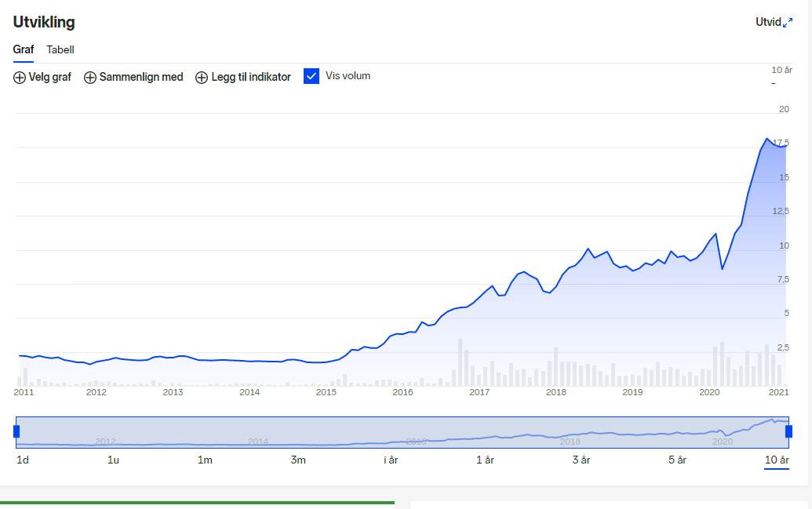Open the Sammenlign med comparison menu
This screenshot has height=509, width=812.
coord(133,77)
